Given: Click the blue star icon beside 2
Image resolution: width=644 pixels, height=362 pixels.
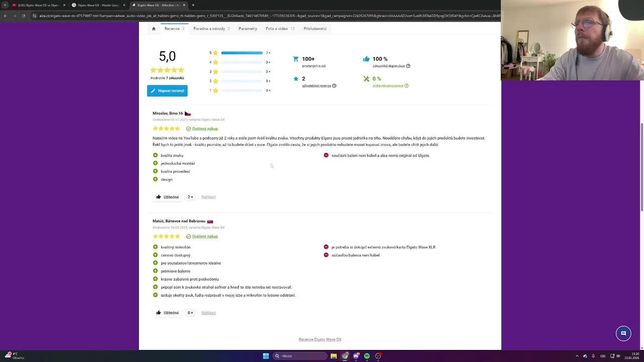Looking at the screenshot, I should tap(296, 78).
